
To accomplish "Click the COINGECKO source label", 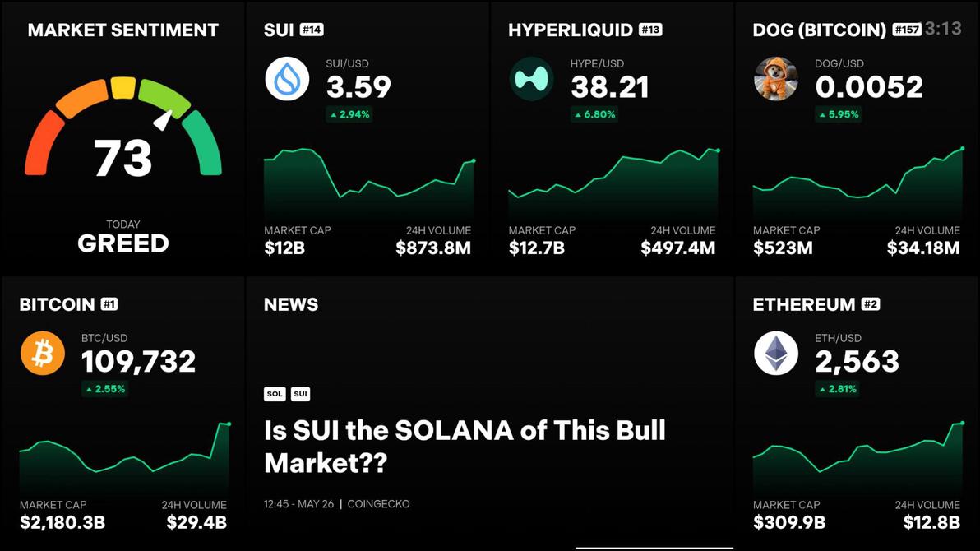I will [379, 504].
